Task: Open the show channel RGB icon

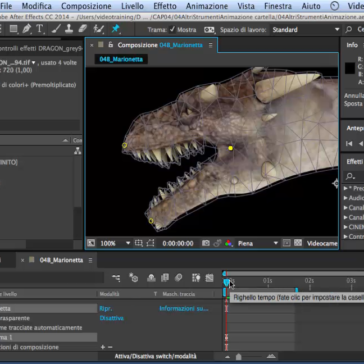Action: click(229, 243)
